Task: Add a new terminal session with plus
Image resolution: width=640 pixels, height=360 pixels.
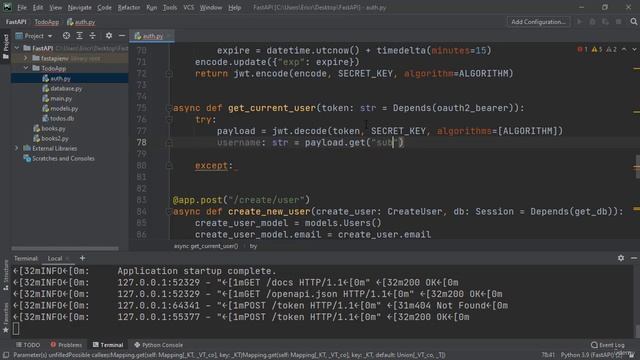Action: point(82,258)
